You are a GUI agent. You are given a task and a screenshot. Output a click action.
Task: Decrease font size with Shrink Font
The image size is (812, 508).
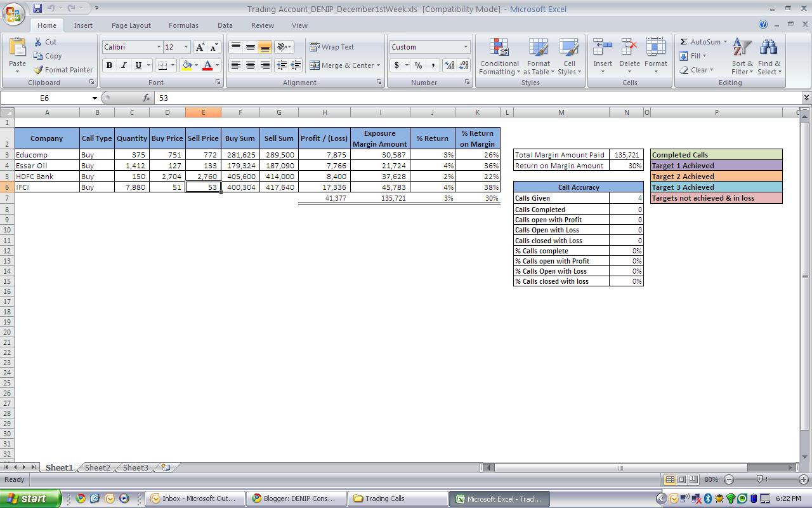coord(214,47)
